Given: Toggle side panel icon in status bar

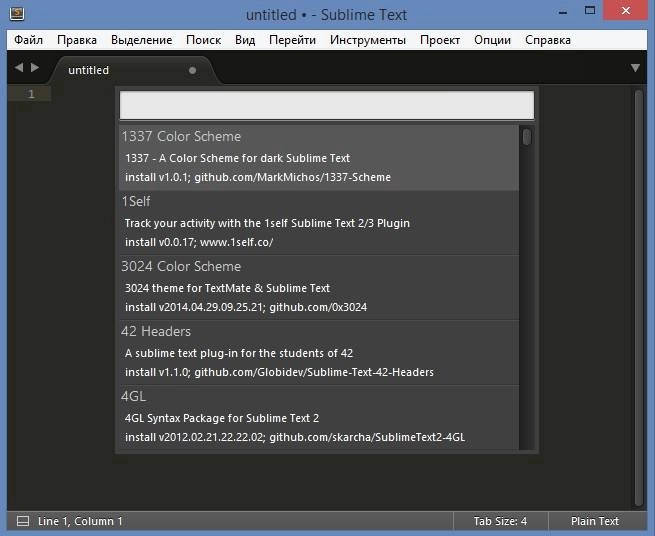Looking at the screenshot, I should click(23, 521).
